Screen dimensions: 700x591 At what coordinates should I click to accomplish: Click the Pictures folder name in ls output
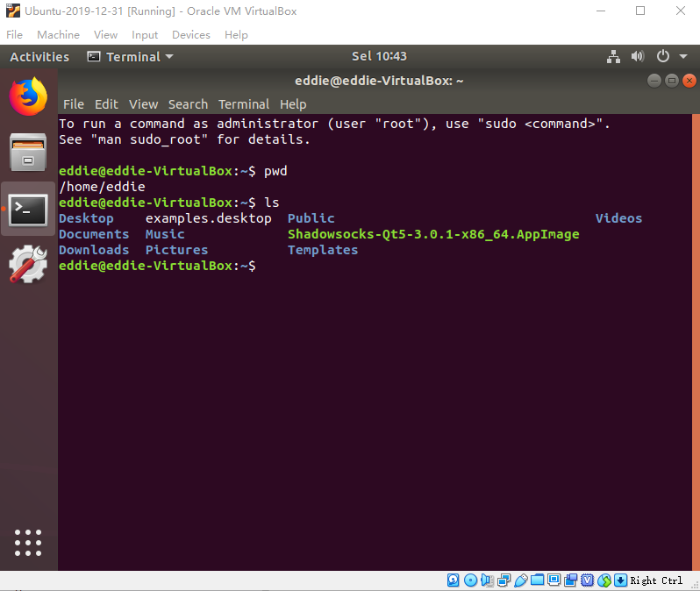click(x=177, y=250)
